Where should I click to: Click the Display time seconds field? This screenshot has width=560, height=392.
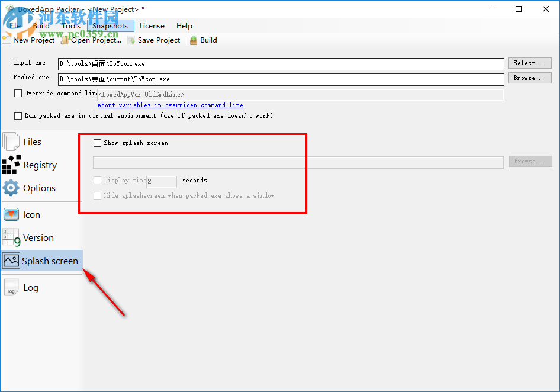(x=161, y=182)
